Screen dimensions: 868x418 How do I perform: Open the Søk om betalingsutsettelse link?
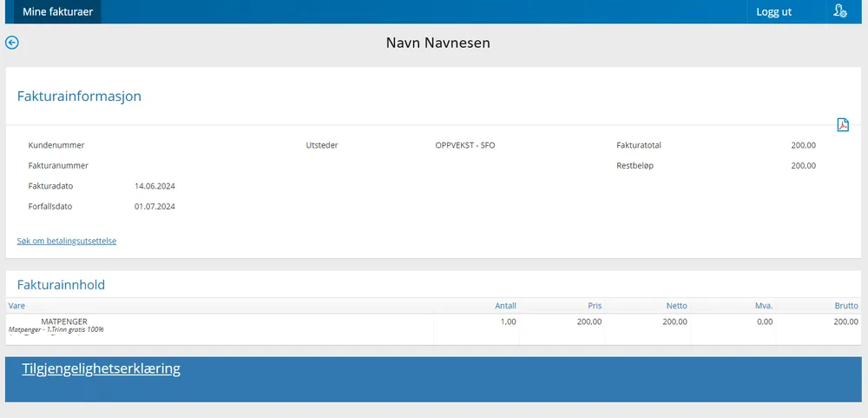click(x=67, y=241)
